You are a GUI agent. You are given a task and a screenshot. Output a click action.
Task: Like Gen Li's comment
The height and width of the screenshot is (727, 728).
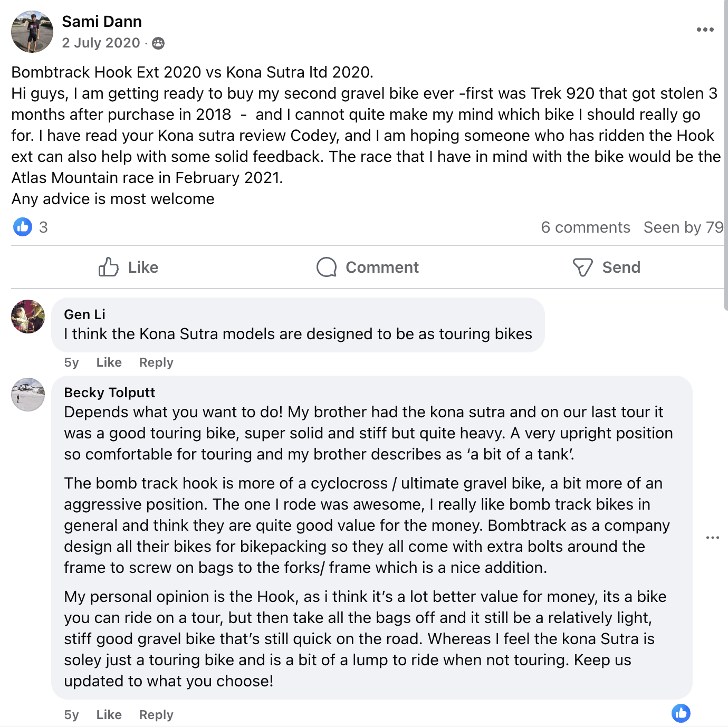(109, 362)
